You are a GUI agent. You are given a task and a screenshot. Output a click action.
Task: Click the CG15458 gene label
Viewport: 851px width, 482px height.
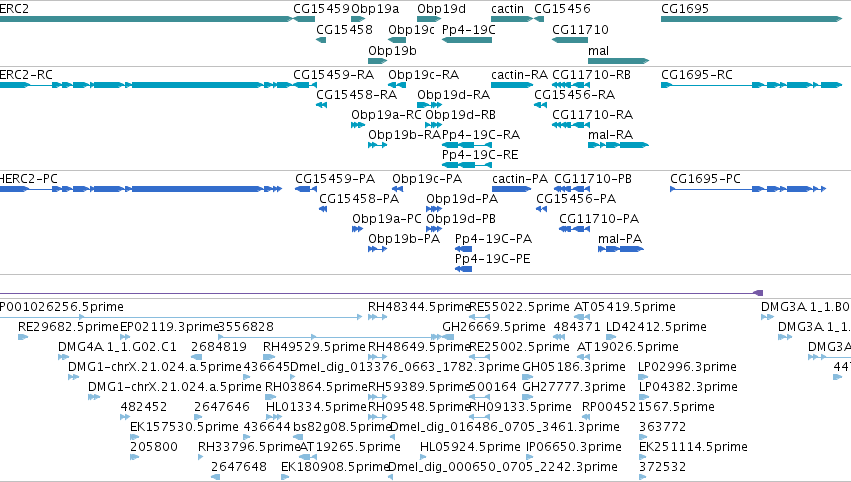click(x=344, y=29)
